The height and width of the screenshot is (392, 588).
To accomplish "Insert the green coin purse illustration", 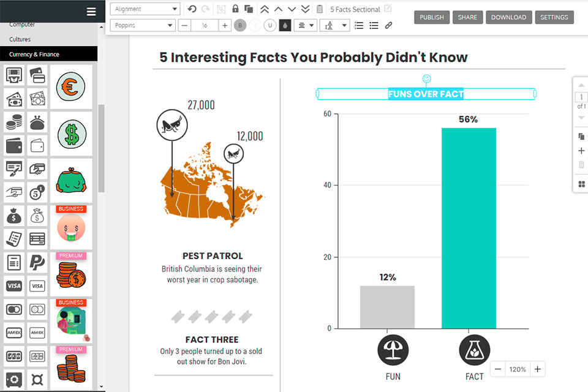I will 71,181.
